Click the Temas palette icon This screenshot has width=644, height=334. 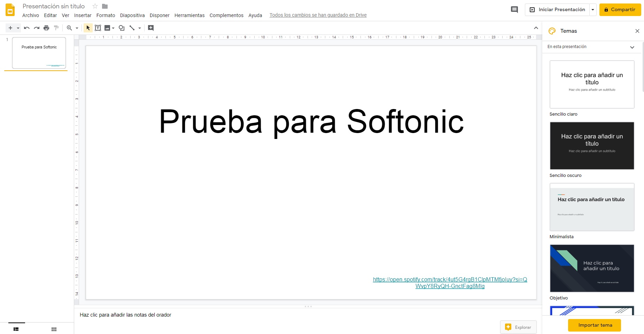point(552,31)
